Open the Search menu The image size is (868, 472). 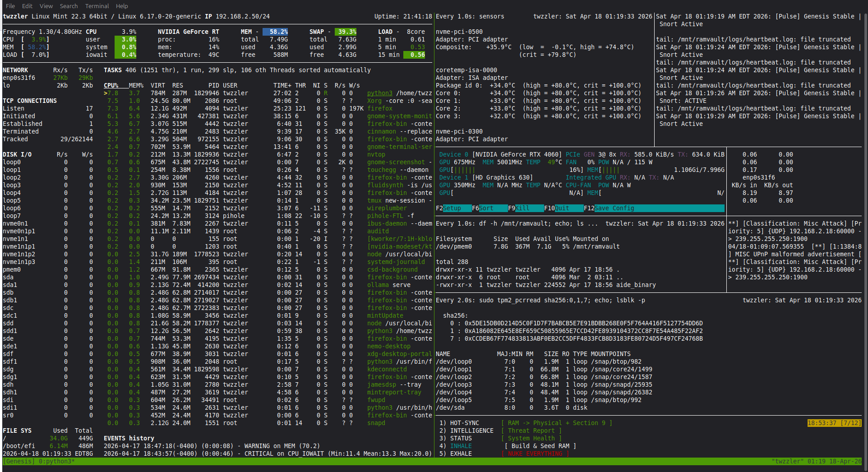click(69, 6)
